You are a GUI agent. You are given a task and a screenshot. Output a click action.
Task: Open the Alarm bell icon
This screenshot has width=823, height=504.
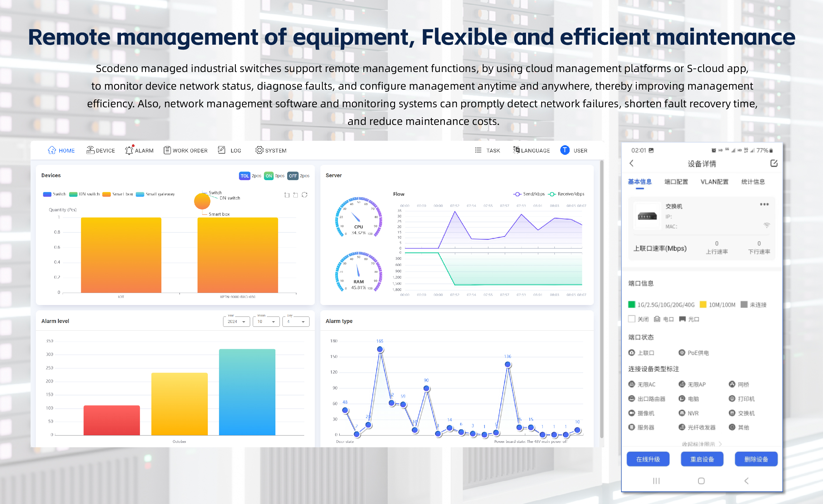pyautogui.click(x=129, y=150)
